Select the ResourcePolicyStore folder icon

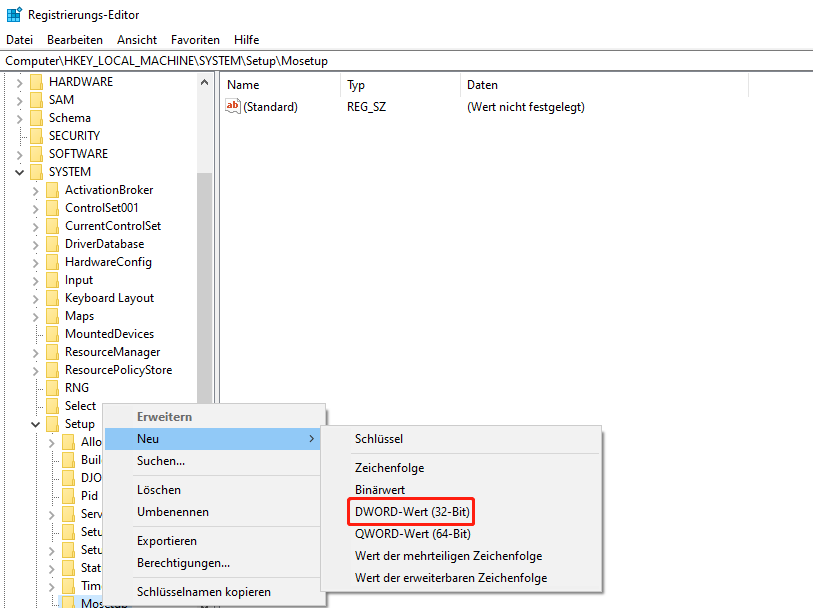click(x=52, y=370)
